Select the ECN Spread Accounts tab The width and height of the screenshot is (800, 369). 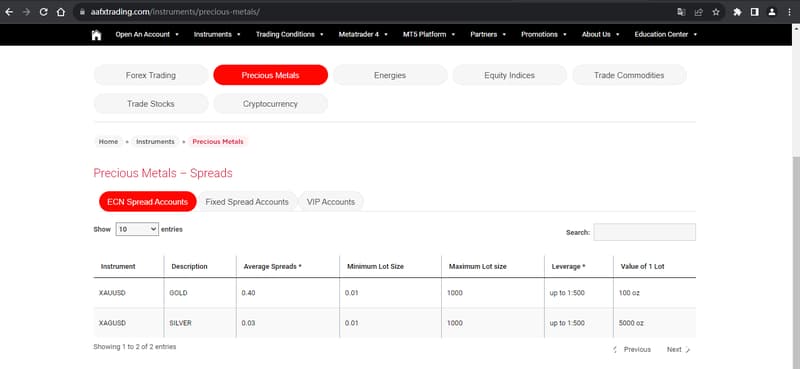coord(147,202)
